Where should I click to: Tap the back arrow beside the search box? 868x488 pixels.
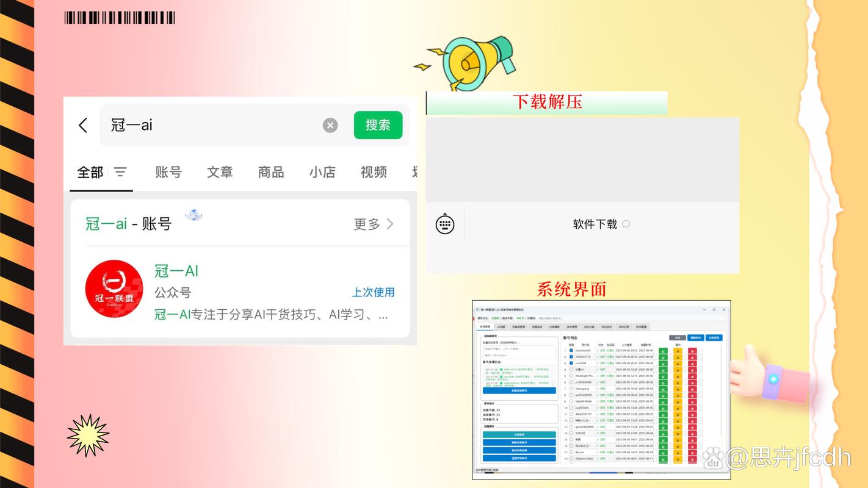click(x=83, y=125)
